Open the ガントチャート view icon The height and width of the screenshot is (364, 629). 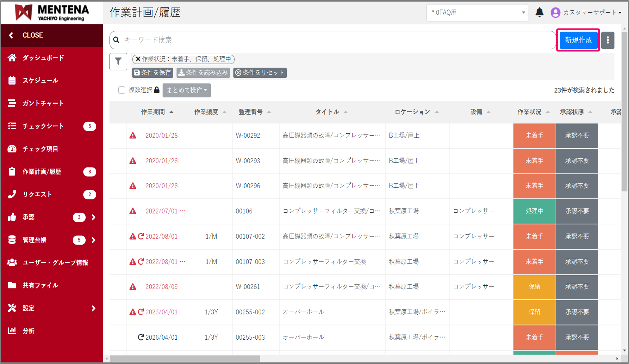pos(12,103)
